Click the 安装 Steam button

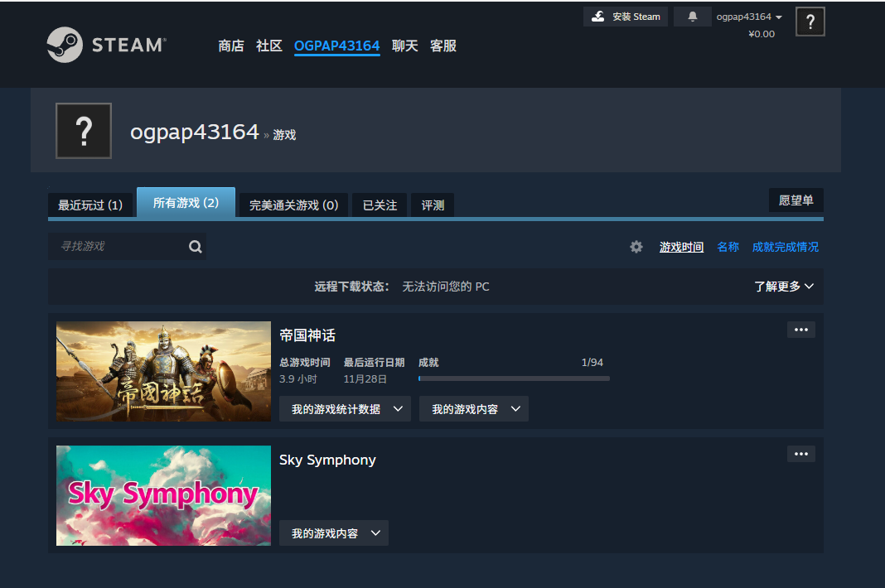[626, 17]
